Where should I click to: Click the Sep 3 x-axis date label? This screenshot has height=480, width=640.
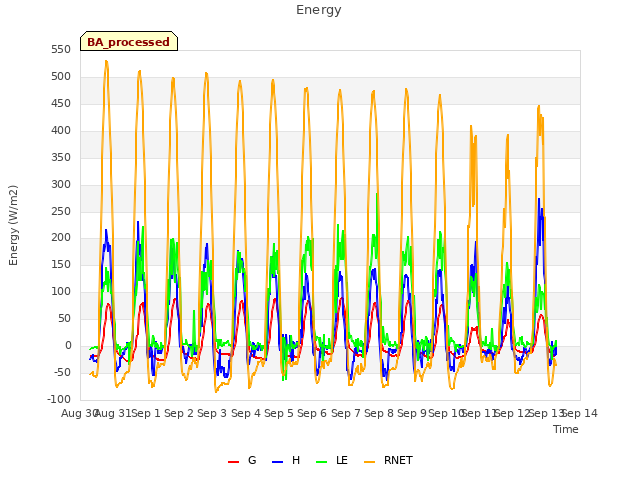pos(212,413)
